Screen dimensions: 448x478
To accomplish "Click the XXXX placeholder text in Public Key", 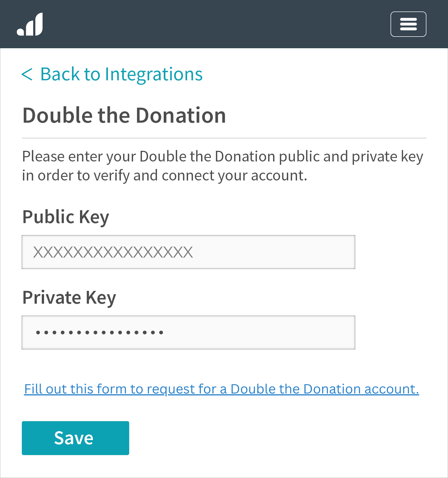I will 113,252.
